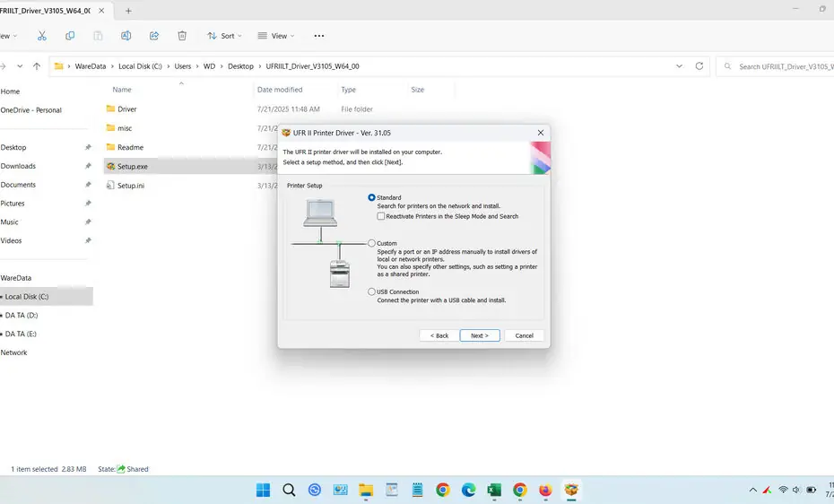Screen dimensions: 834x504
Task: Open taskbar Search magnifier icon
Action: [289, 490]
